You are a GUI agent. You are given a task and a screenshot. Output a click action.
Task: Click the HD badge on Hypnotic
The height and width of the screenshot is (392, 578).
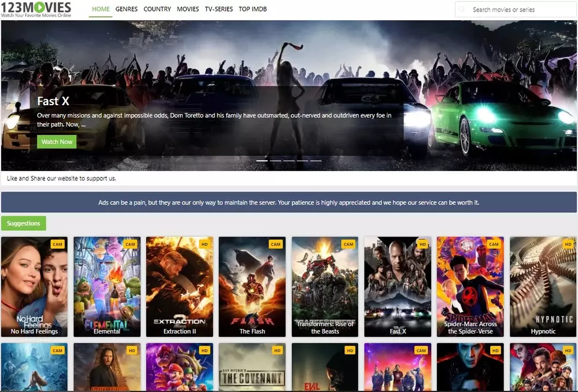point(568,244)
